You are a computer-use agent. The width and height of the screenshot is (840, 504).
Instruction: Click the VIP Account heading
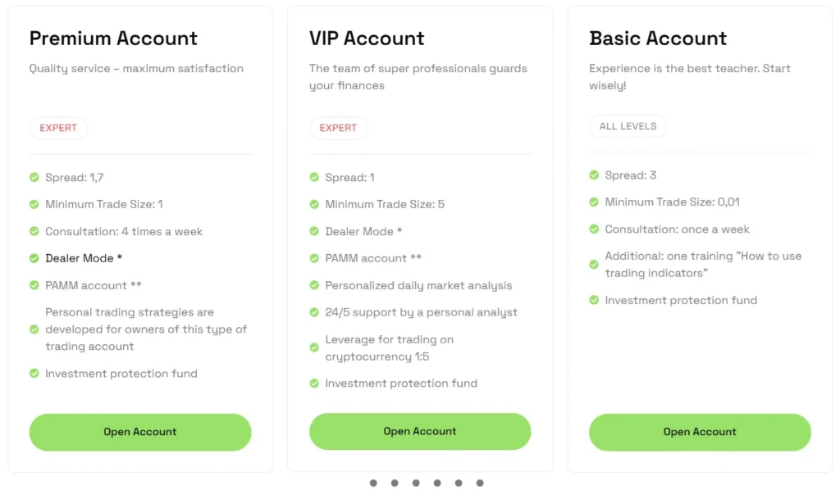(367, 39)
